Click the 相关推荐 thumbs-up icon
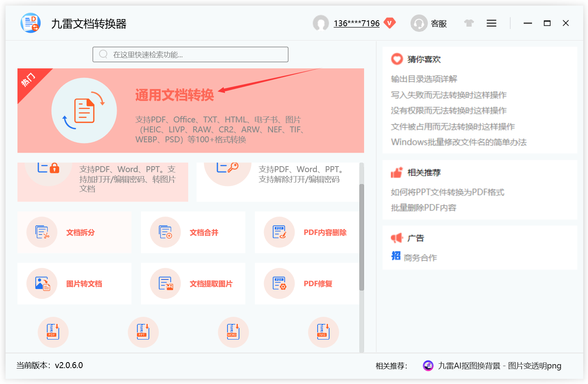The width and height of the screenshot is (588, 384). pos(397,172)
